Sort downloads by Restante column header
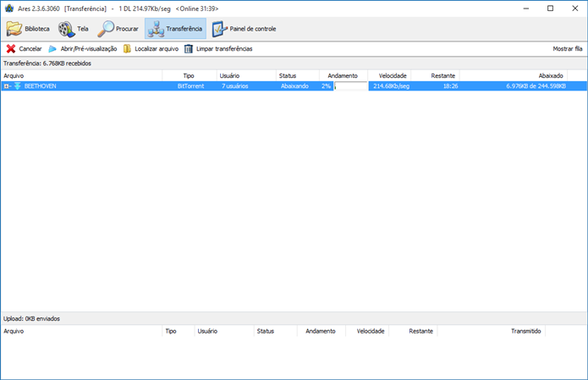 click(x=436, y=76)
